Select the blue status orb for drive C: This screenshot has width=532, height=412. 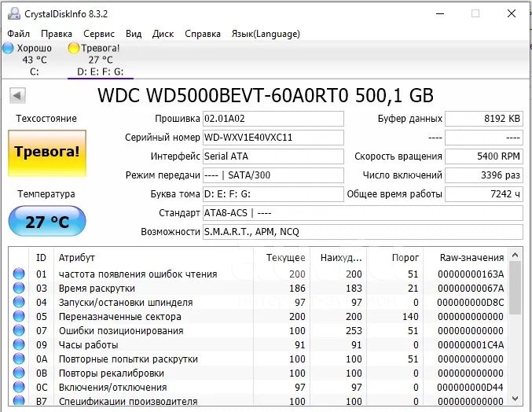[x=8, y=48]
